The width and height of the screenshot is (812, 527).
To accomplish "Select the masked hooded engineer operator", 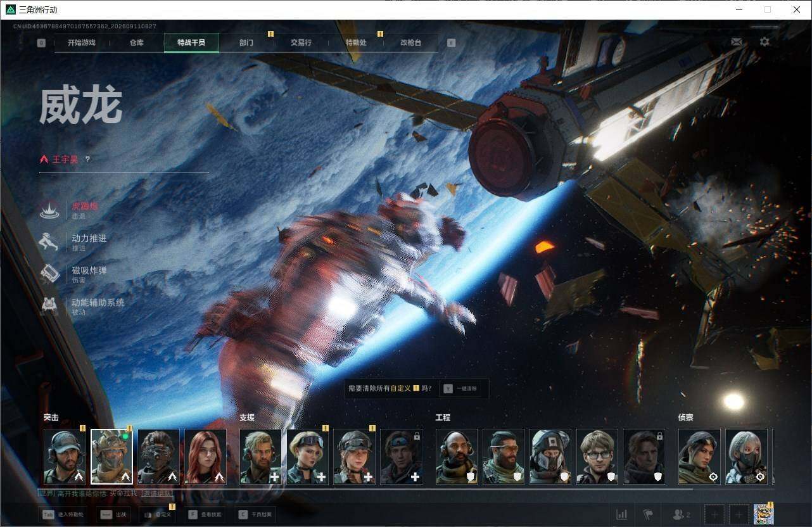I will 550,457.
